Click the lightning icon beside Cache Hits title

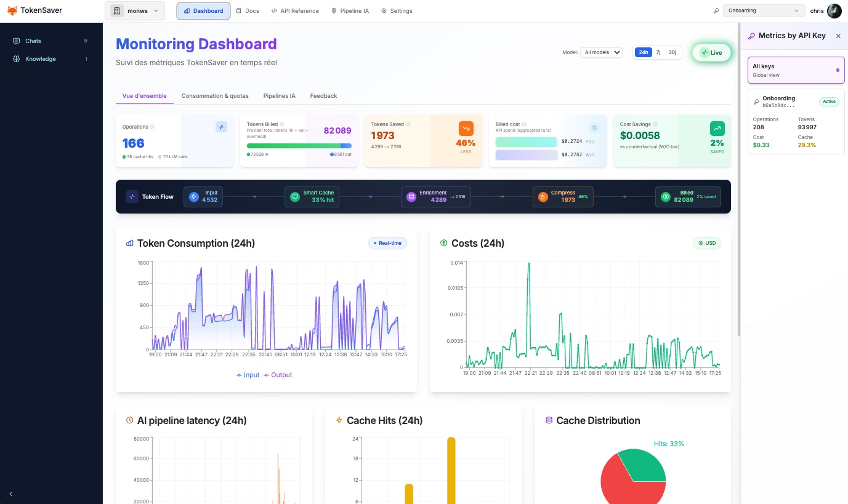(x=339, y=420)
